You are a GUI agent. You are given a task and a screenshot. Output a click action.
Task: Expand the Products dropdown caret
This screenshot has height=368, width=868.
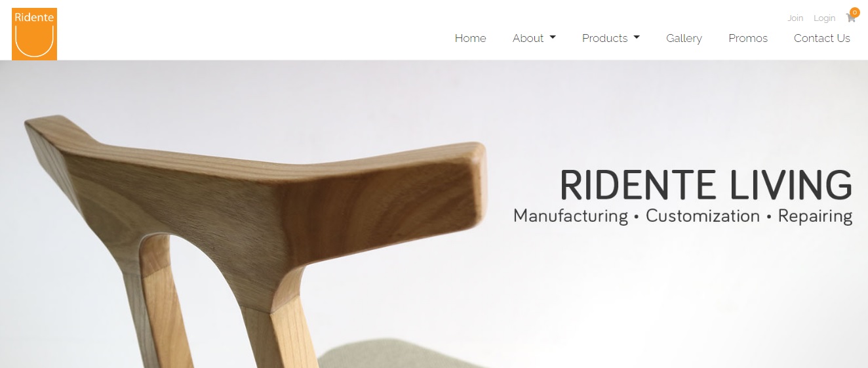click(637, 37)
